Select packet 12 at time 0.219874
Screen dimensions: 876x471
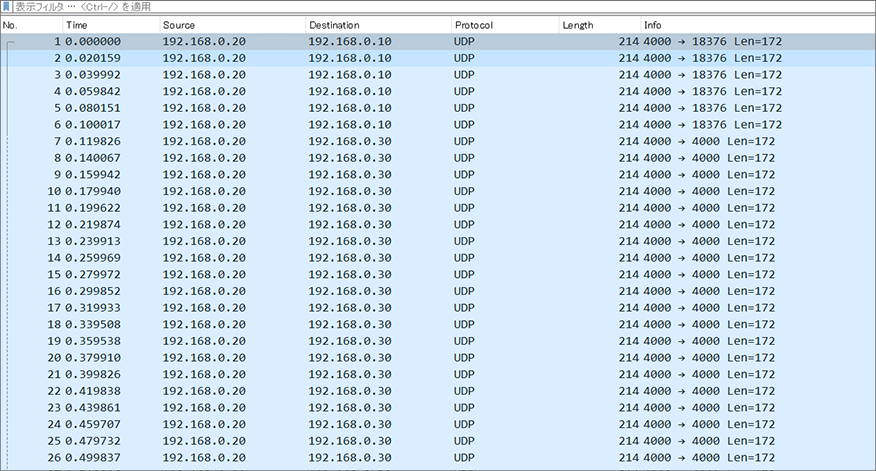point(438,225)
